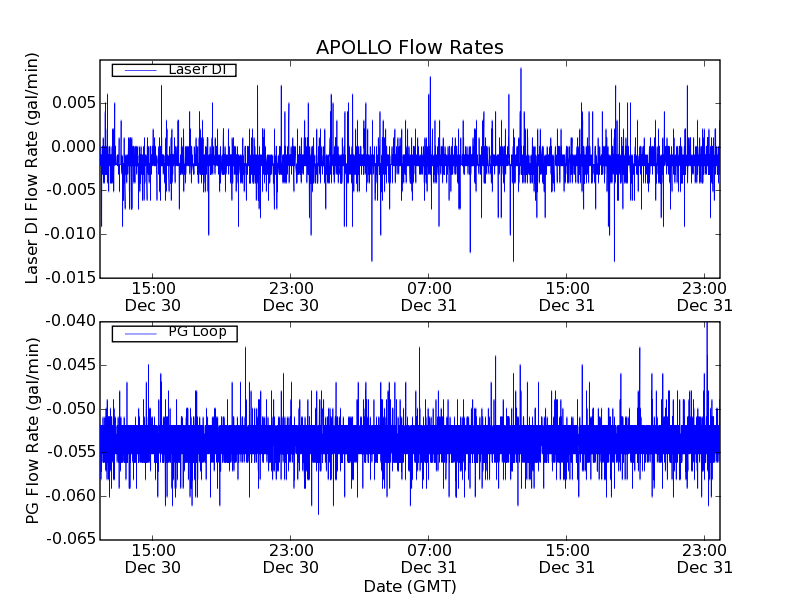
Task: Click the blue line sample in Laser DI legend
Action: pyautogui.click(x=141, y=70)
